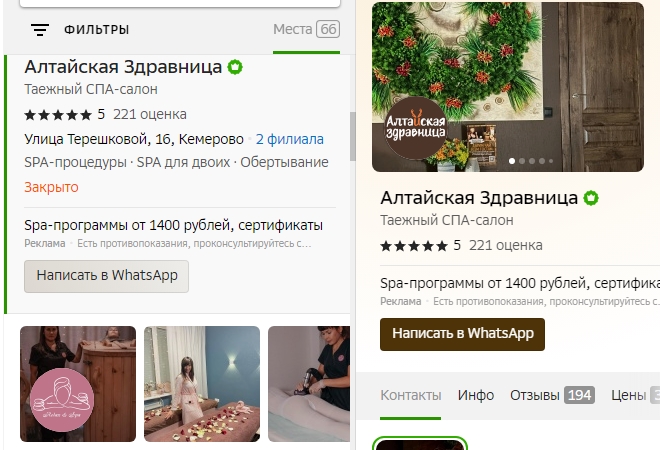
Task: Open photo of woman with rose petals
Action: [x=202, y=383]
